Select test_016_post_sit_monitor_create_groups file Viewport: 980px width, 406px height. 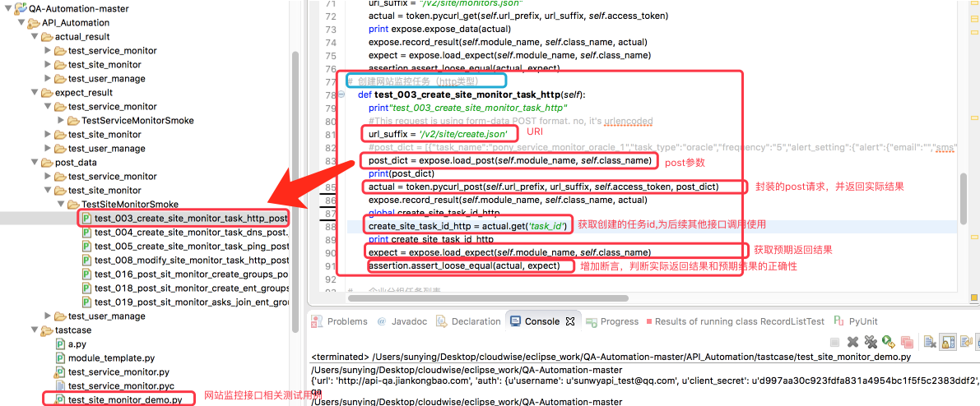click(191, 275)
